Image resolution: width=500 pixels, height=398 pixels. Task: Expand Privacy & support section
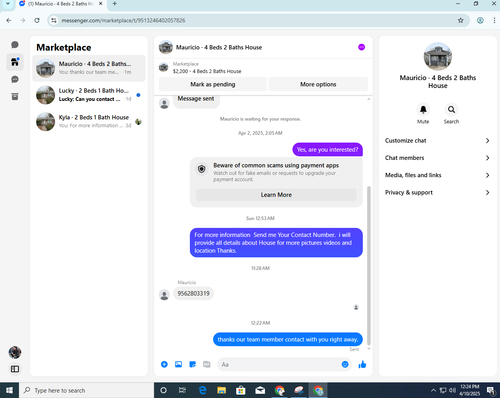pyautogui.click(x=437, y=193)
